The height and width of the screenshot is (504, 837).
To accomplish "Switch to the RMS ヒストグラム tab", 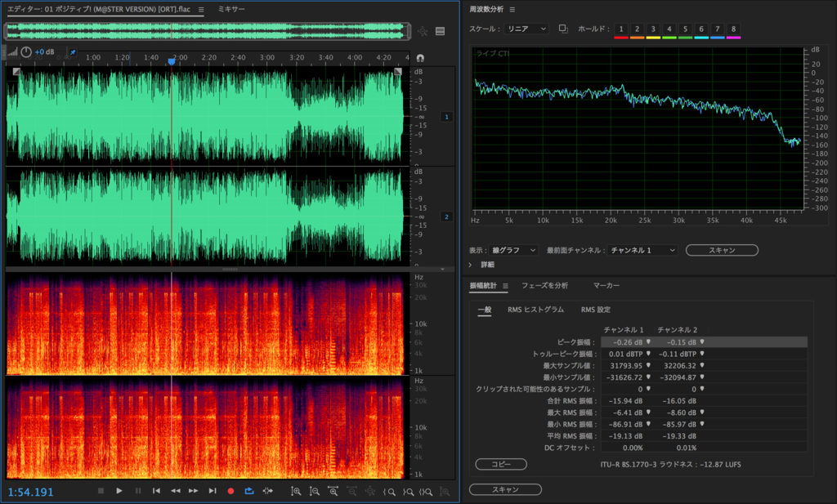I will (535, 310).
